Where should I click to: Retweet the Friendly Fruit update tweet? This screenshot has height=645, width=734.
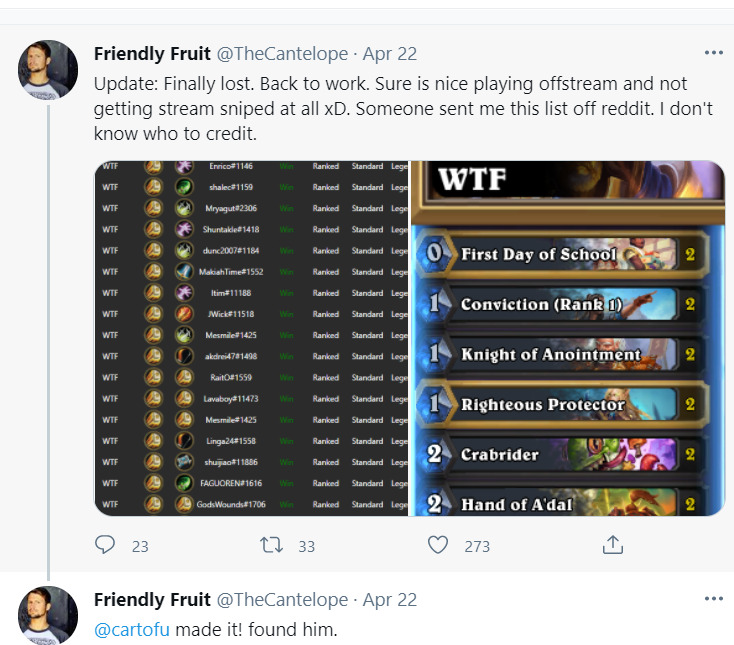(x=271, y=545)
